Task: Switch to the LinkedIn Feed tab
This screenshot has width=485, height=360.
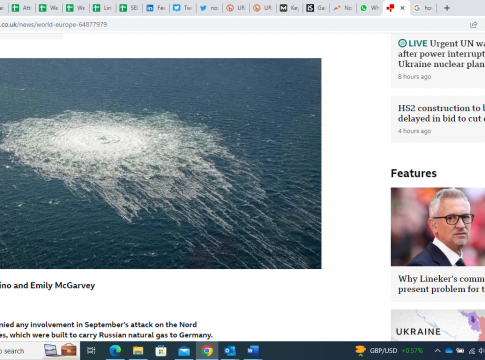Action: coord(156,8)
